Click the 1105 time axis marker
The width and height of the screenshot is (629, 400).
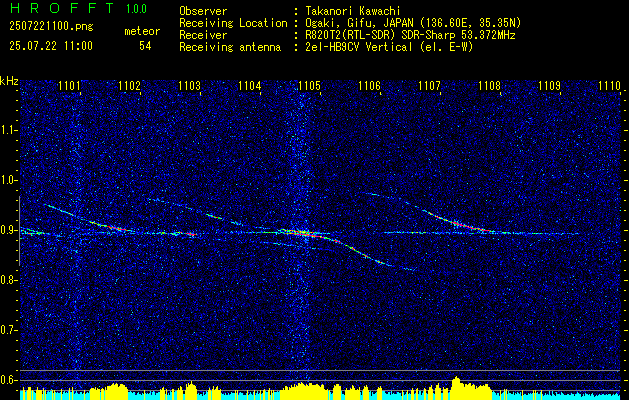(310, 85)
